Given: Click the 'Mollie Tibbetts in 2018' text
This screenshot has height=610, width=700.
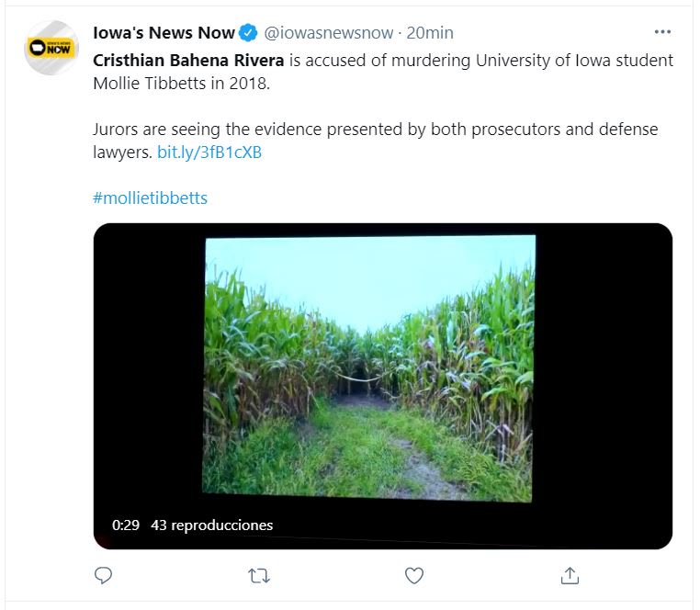Looking at the screenshot, I should 183,84.
